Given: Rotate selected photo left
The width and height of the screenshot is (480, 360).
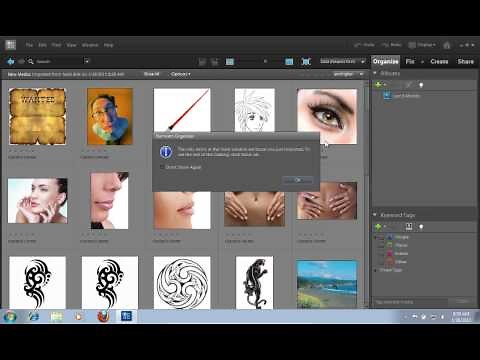Looking at the screenshot, I should click(x=202, y=62).
